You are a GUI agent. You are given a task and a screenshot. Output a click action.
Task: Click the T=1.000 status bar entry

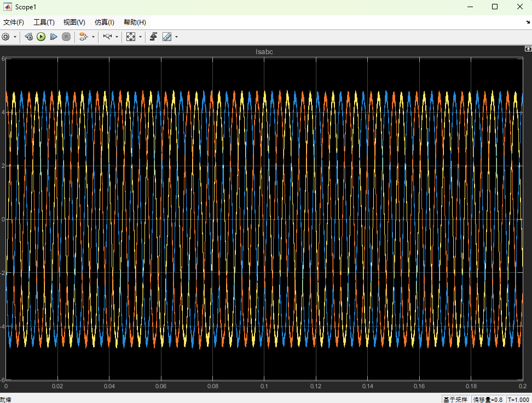click(x=518, y=400)
